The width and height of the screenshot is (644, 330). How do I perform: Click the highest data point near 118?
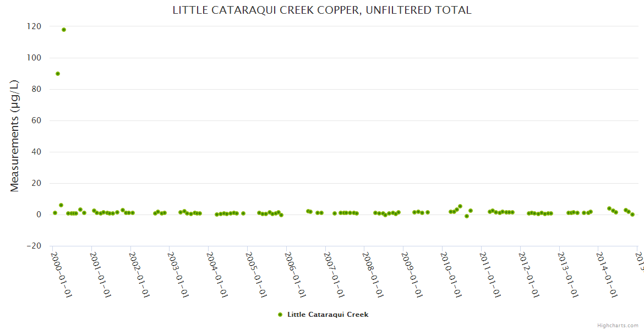pos(64,30)
